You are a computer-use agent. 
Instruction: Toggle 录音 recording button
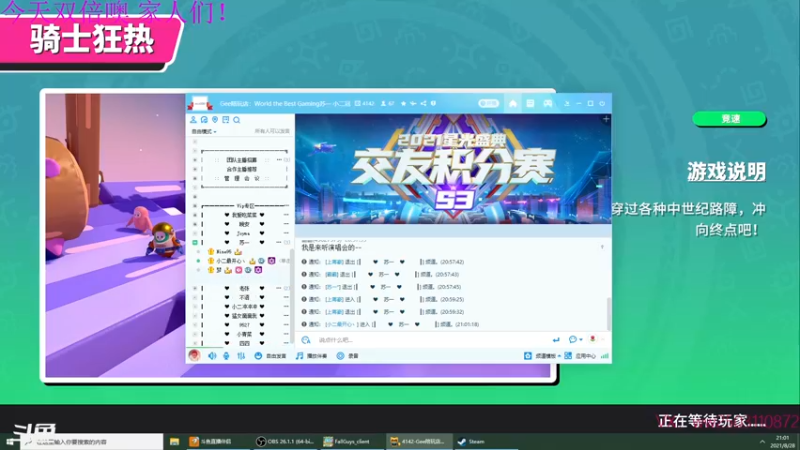347,356
